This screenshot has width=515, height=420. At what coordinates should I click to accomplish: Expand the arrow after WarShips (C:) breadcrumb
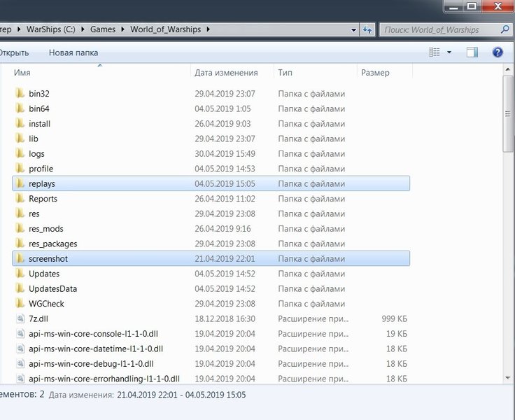(83, 29)
